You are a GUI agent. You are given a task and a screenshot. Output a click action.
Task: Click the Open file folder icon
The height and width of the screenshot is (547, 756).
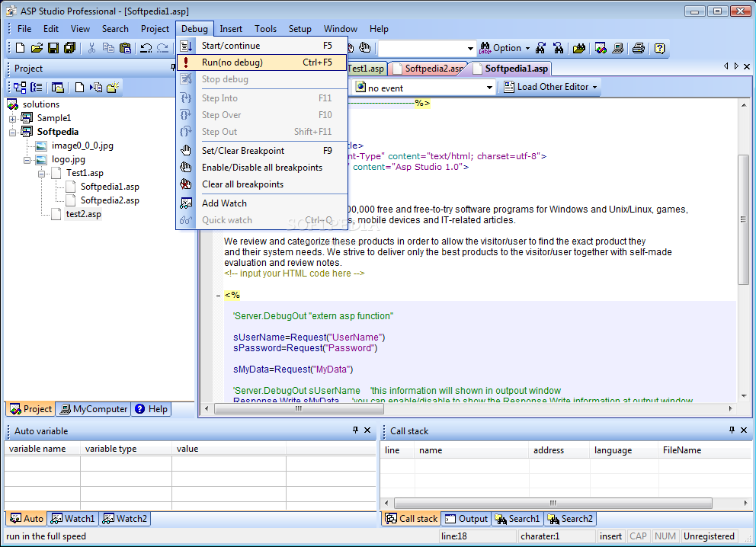point(37,48)
